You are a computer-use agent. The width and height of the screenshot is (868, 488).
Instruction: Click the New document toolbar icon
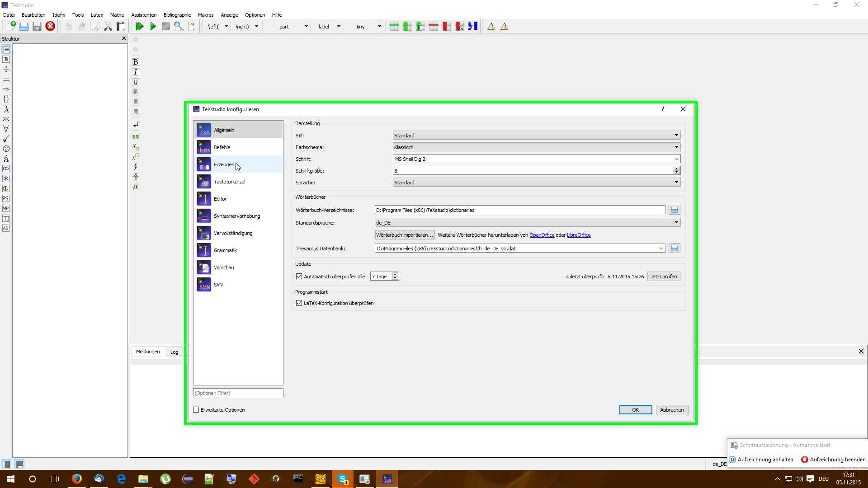[x=11, y=26]
